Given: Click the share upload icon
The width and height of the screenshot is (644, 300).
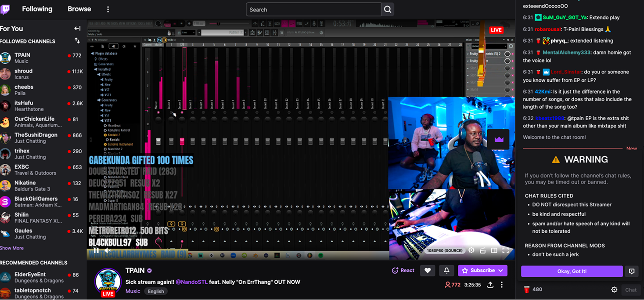Looking at the screenshot, I should [x=490, y=285].
